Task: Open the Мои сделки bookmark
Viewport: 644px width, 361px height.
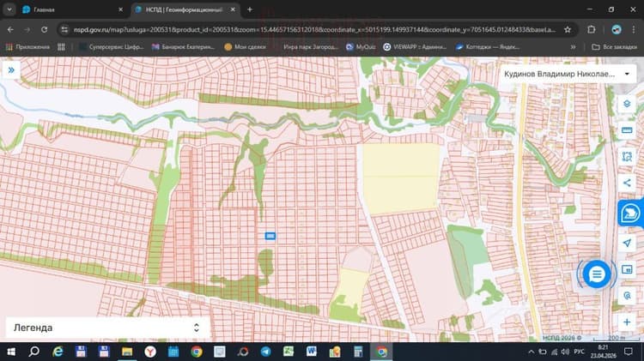Action: (246, 47)
